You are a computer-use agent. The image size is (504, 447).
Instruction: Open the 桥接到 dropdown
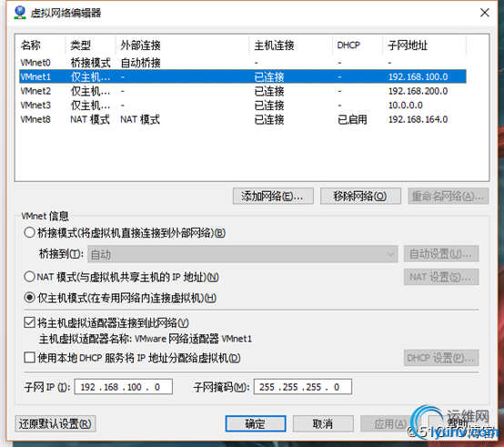click(x=243, y=254)
